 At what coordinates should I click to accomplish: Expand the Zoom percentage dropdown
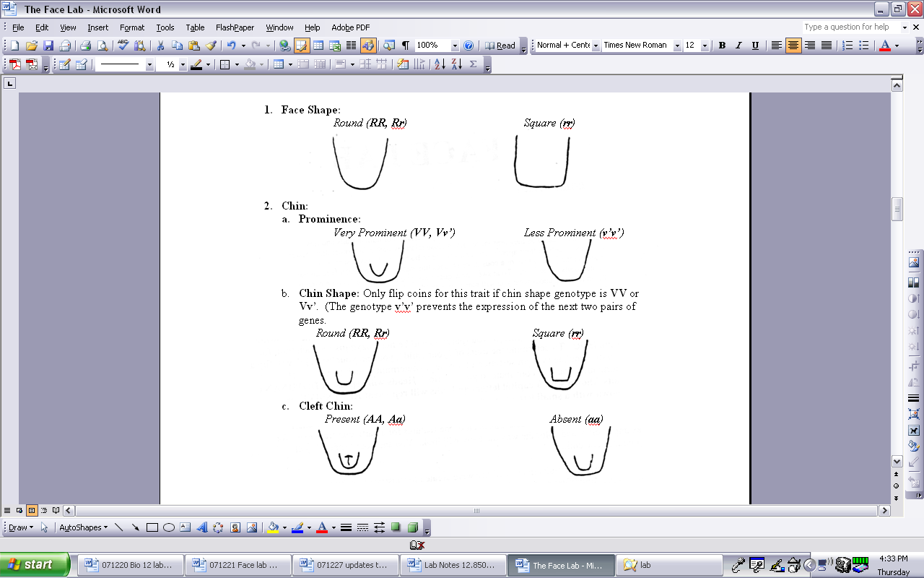tap(455, 46)
